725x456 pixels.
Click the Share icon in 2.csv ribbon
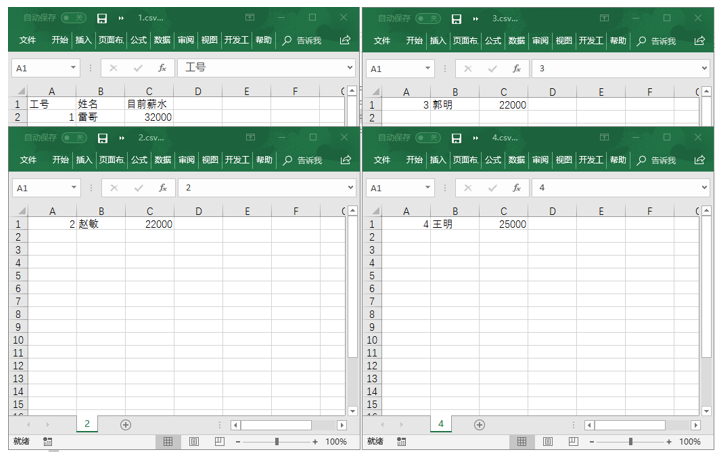(x=345, y=160)
